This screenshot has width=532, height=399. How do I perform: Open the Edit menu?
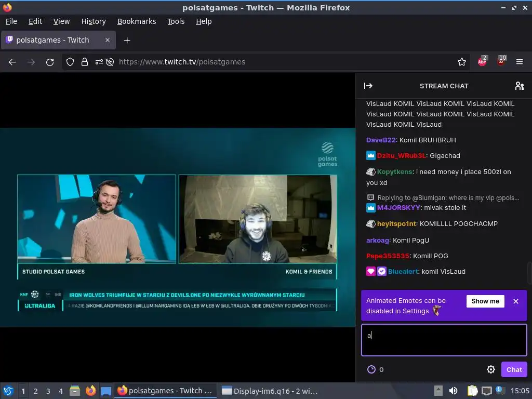tap(35, 21)
